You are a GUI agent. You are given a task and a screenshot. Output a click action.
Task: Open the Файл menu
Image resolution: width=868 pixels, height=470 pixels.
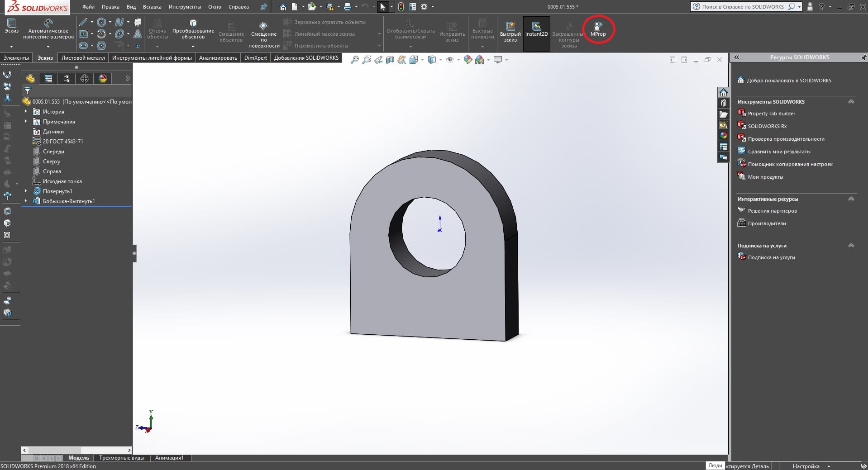click(x=88, y=7)
